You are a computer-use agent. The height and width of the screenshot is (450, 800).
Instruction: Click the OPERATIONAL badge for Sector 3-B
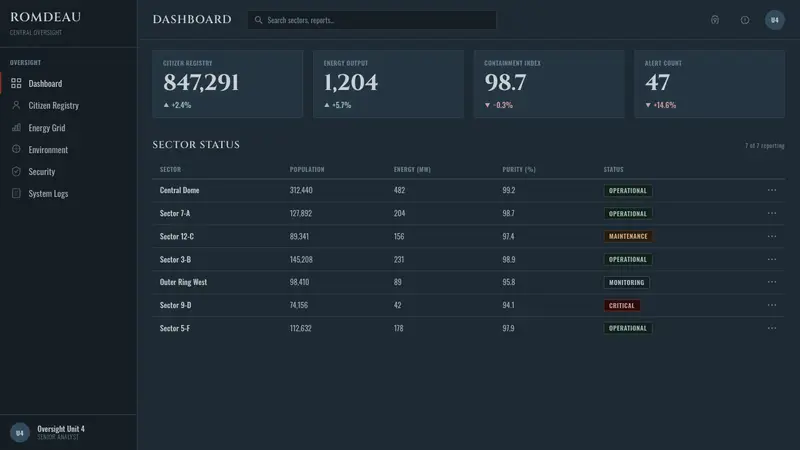pos(628,259)
